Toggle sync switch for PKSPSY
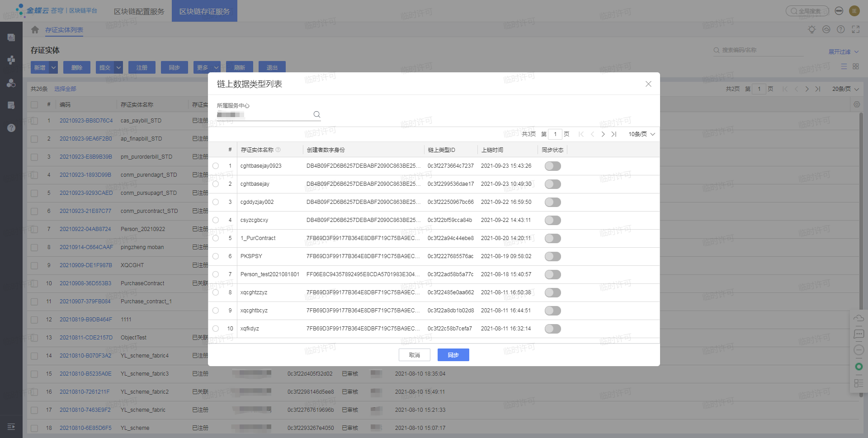Viewport: 868px width, 438px height. (x=552, y=256)
